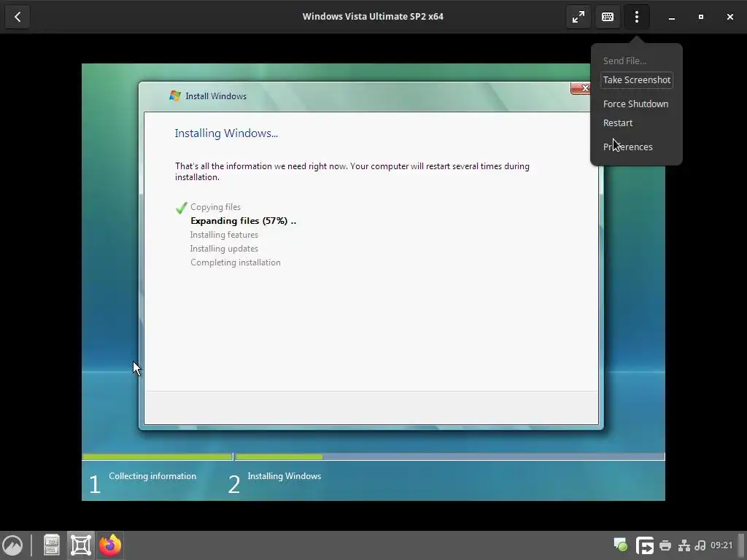
Task: Select Restart in the popup menu
Action: (x=618, y=122)
